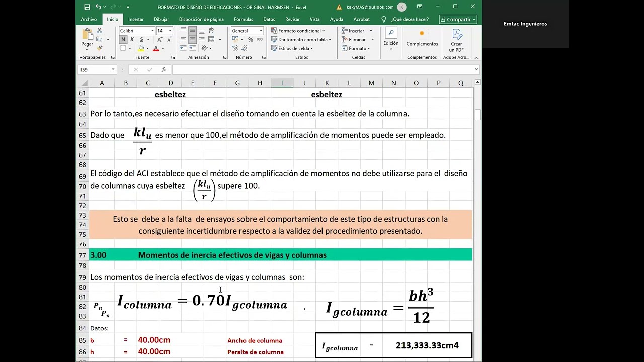
Task: Apply thousands separator (000) format
Action: [x=260, y=39]
